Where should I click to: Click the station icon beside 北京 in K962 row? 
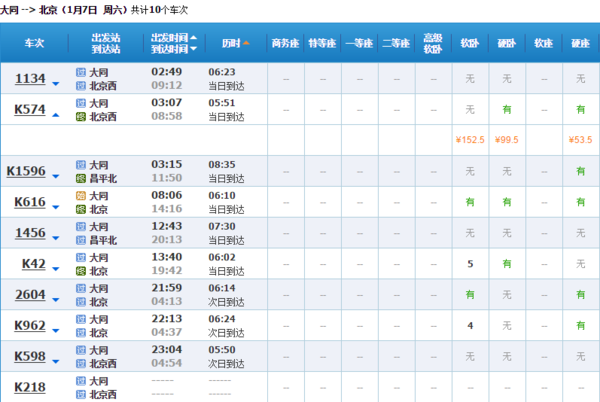tap(80, 333)
